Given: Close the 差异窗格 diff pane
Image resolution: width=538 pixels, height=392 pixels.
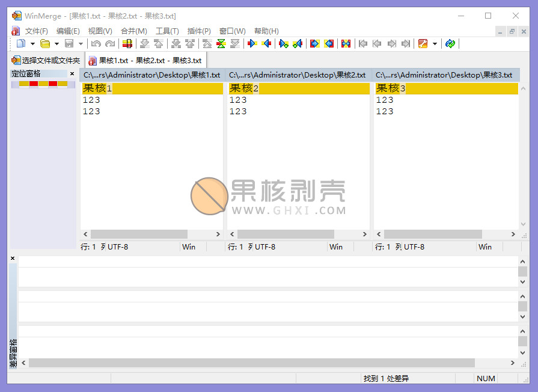Looking at the screenshot, I should (13, 259).
